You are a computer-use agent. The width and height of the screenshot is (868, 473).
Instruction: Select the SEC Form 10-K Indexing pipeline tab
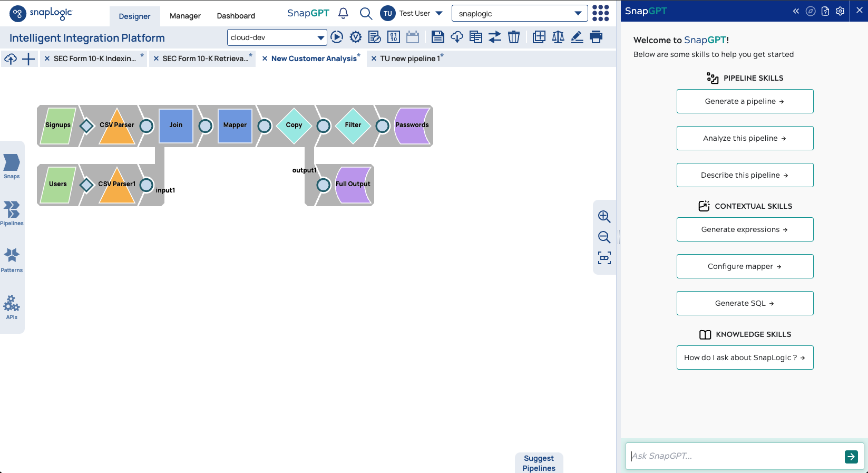pos(95,59)
